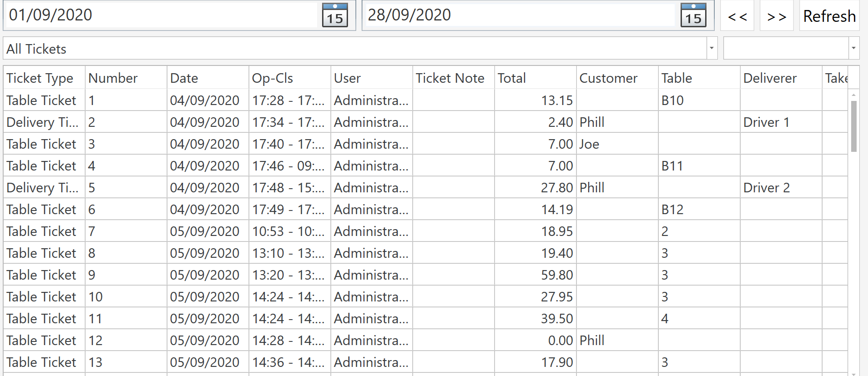Click the arrow on the All Tickets combo box

point(711,48)
